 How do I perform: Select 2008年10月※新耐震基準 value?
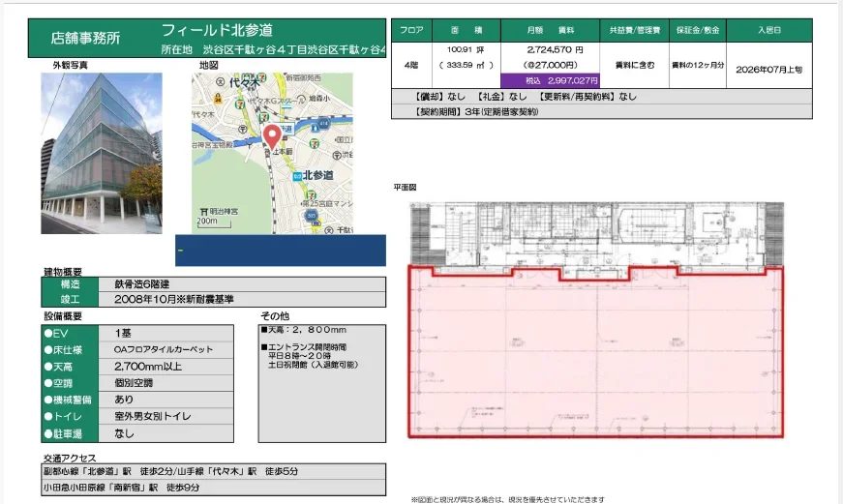[x=173, y=299]
